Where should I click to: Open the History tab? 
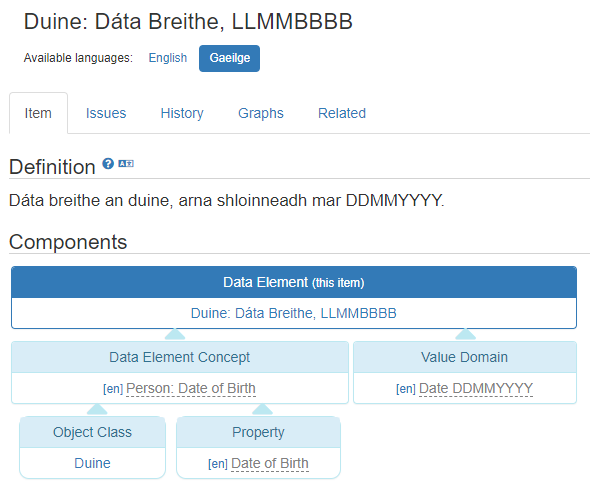pyautogui.click(x=182, y=113)
